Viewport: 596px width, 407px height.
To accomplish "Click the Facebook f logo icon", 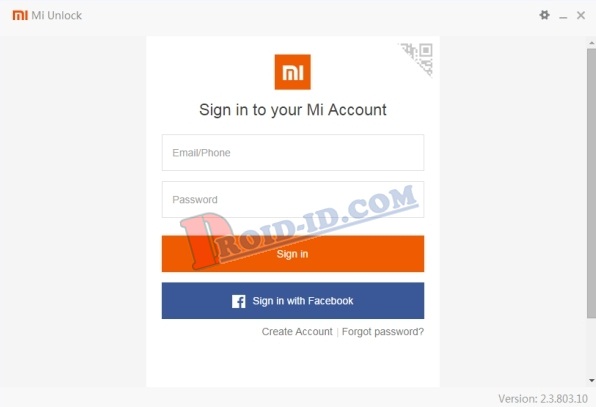I will pyautogui.click(x=239, y=301).
